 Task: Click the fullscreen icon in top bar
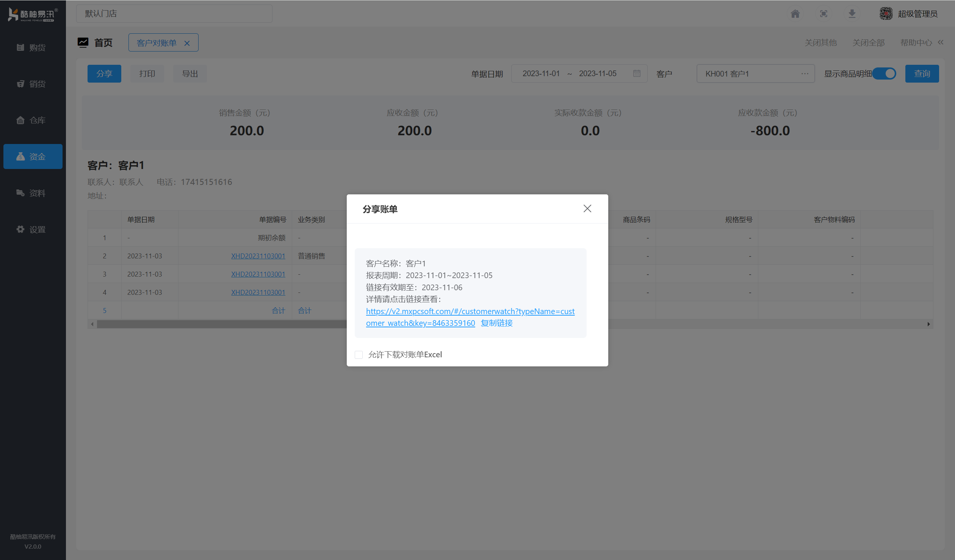[x=823, y=14]
